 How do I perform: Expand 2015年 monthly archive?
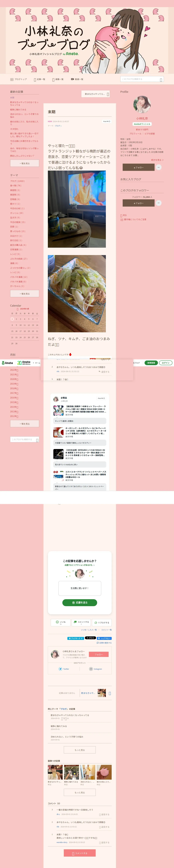click(14, 402)
